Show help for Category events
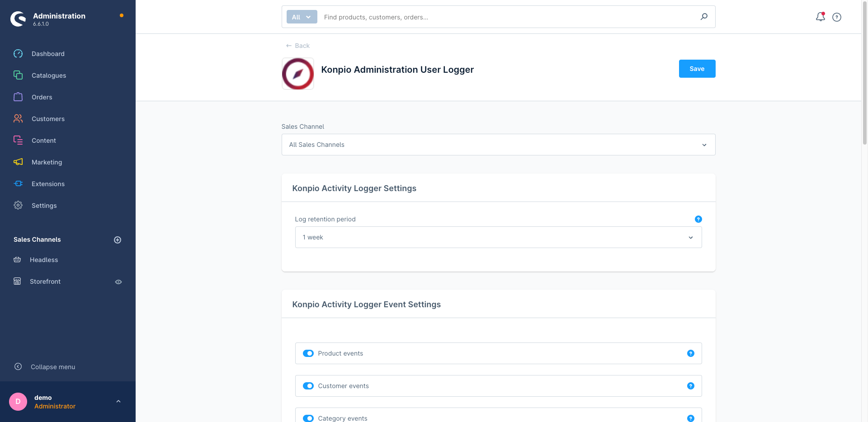The width and height of the screenshot is (868, 422). 691,418
